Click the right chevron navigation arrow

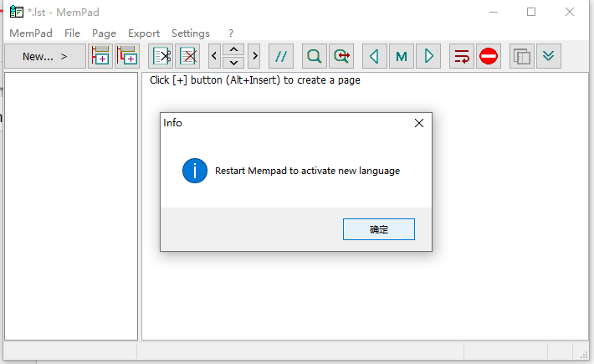(x=254, y=56)
